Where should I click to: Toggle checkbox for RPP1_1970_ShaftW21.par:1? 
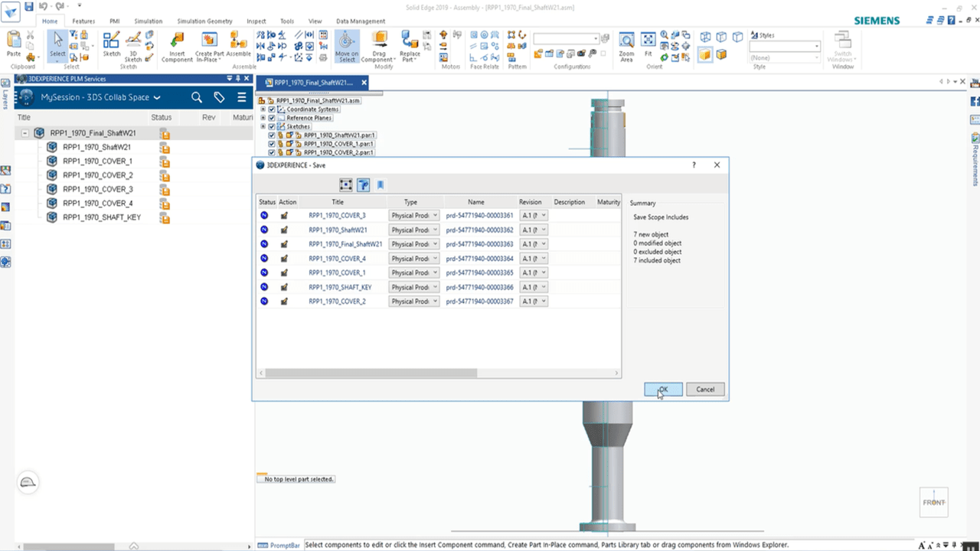[272, 135]
